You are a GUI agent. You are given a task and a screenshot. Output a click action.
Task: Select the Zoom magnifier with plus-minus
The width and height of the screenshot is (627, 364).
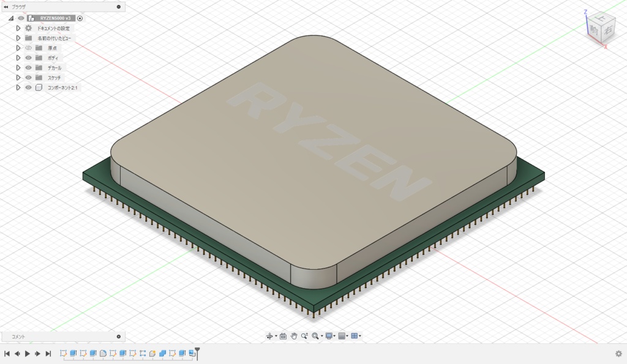[x=305, y=336]
